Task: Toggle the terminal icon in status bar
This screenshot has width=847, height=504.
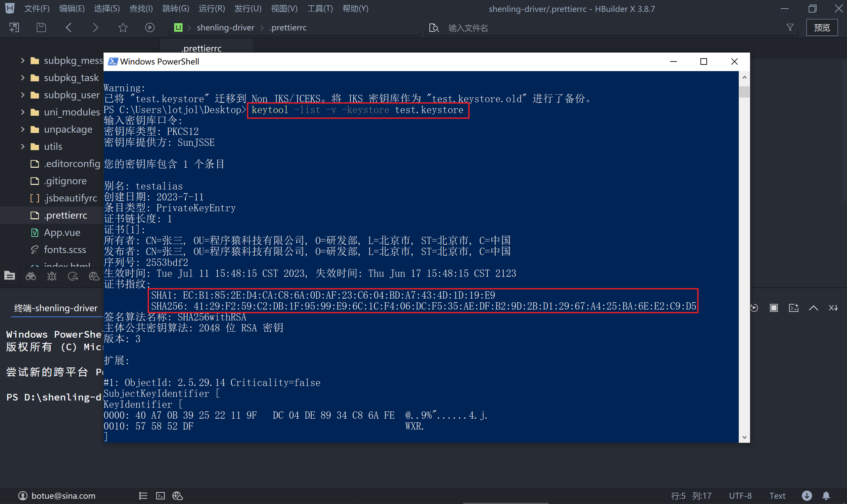Action: (x=160, y=496)
